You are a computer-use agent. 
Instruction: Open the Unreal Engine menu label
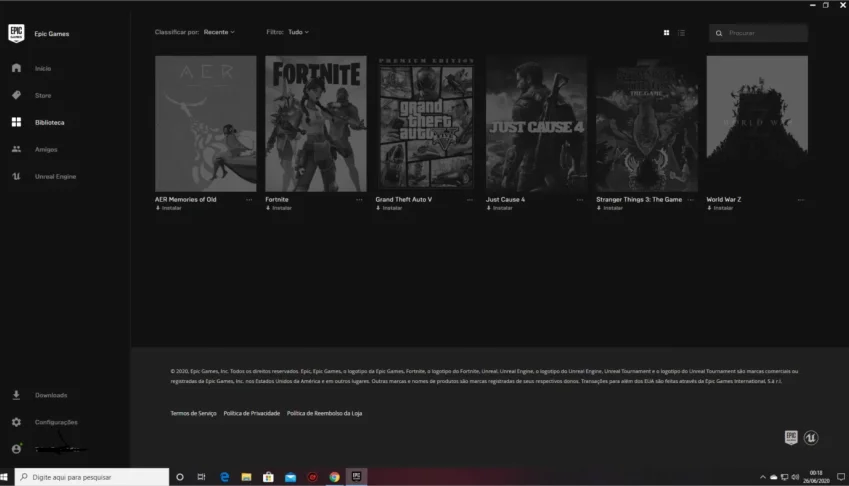click(55, 176)
